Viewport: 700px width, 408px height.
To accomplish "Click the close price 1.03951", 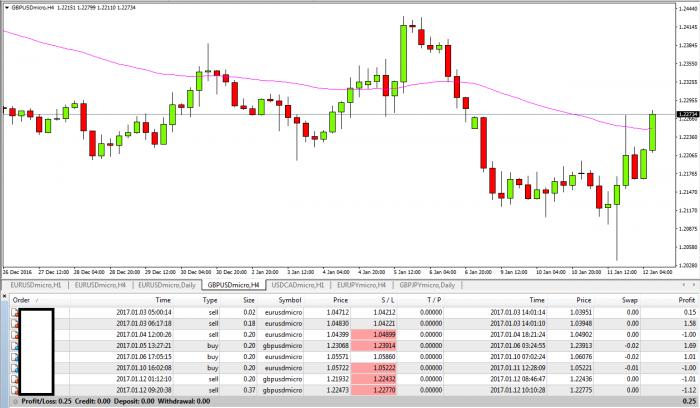I will [x=581, y=312].
